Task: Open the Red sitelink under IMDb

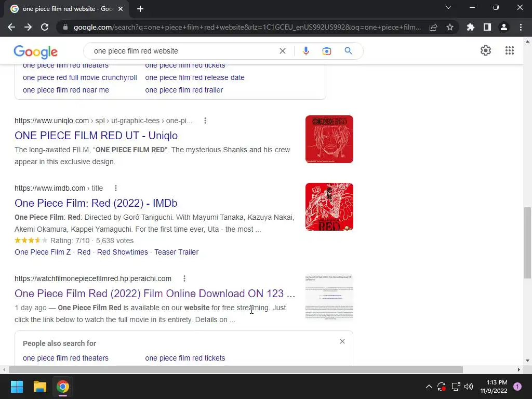Action: coord(84,252)
